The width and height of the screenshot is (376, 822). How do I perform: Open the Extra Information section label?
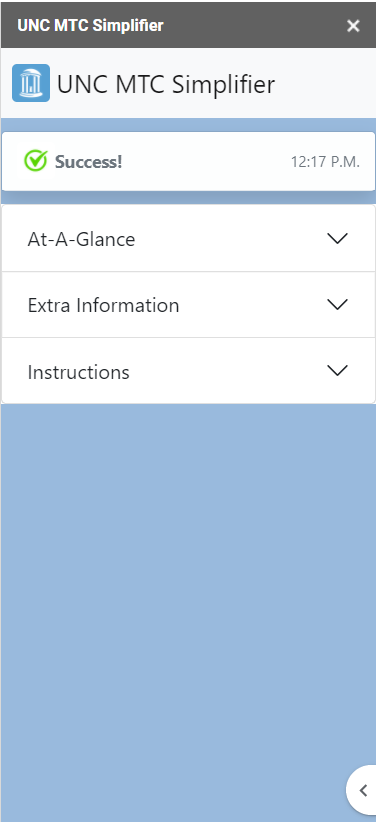(103, 305)
